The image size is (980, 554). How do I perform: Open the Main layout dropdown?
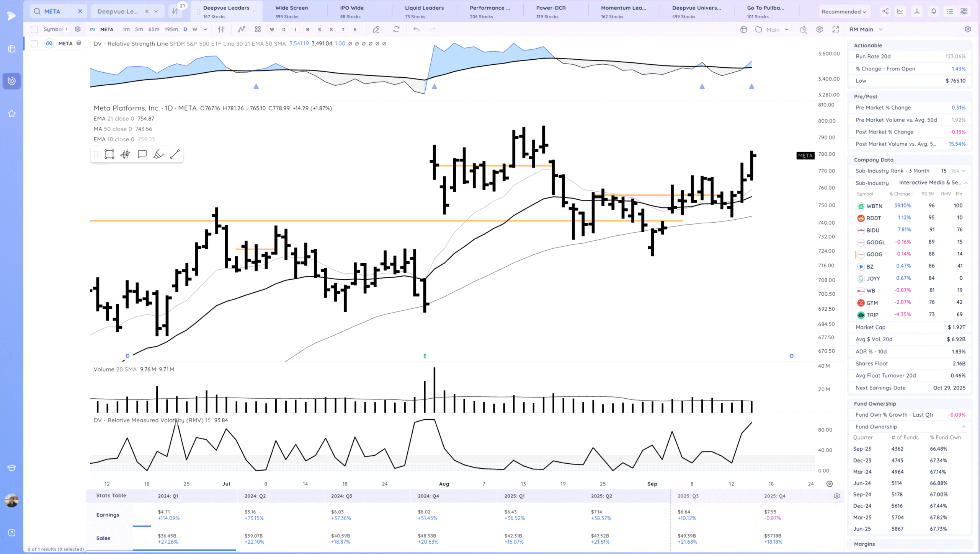[x=777, y=29]
